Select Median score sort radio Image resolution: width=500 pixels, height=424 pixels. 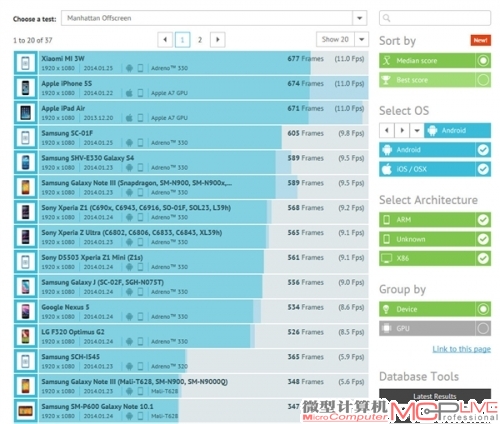pyautogui.click(x=483, y=61)
